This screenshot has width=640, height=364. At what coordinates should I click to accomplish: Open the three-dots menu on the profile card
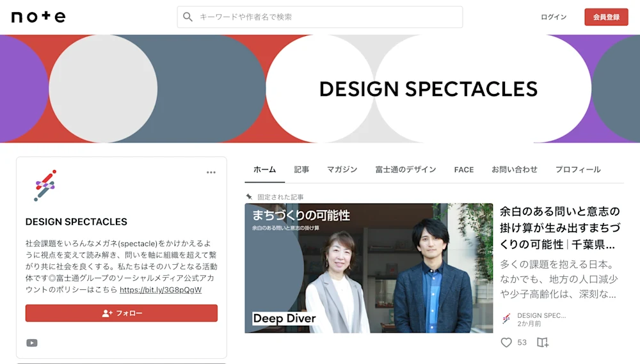(x=211, y=172)
